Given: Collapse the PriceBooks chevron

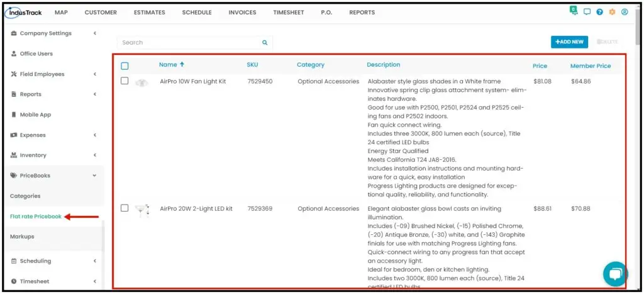Looking at the screenshot, I should point(95,176).
